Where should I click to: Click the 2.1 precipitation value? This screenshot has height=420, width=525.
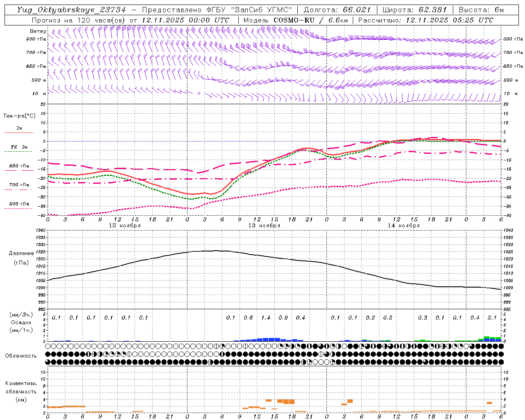coord(492,317)
